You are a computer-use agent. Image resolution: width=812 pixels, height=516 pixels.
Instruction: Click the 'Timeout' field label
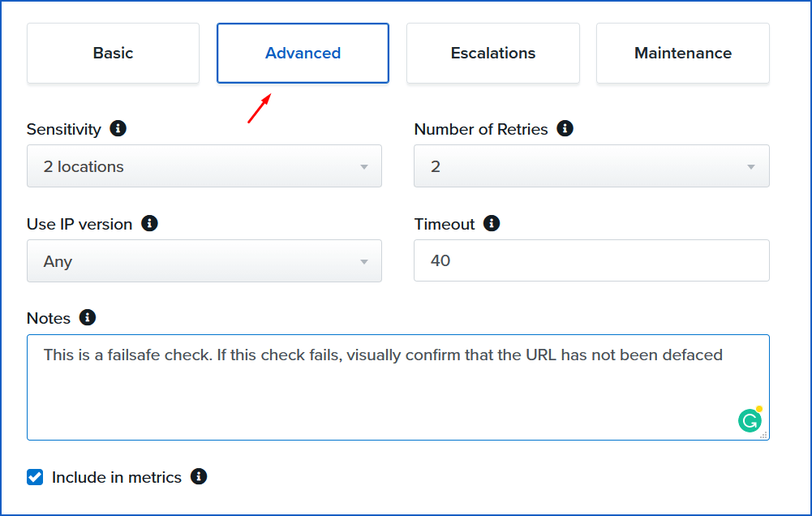click(x=445, y=224)
